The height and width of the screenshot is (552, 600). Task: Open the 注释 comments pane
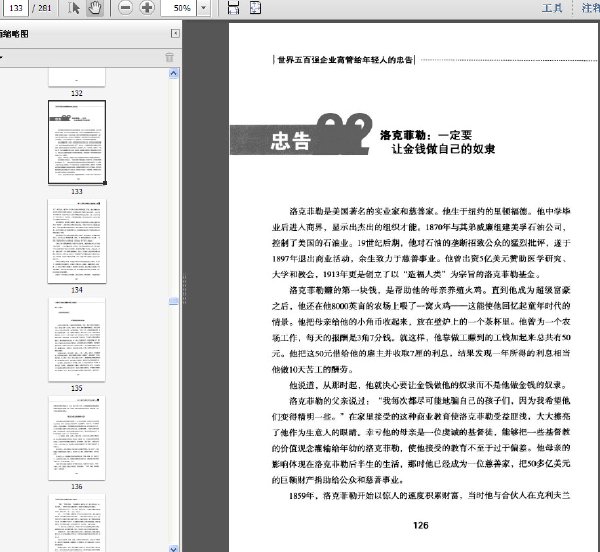coord(590,8)
